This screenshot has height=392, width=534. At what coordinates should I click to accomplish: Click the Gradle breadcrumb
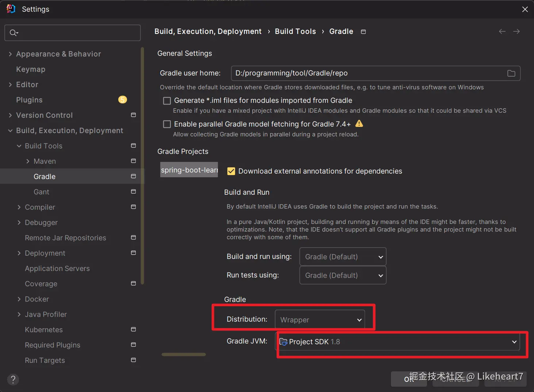coord(341,31)
